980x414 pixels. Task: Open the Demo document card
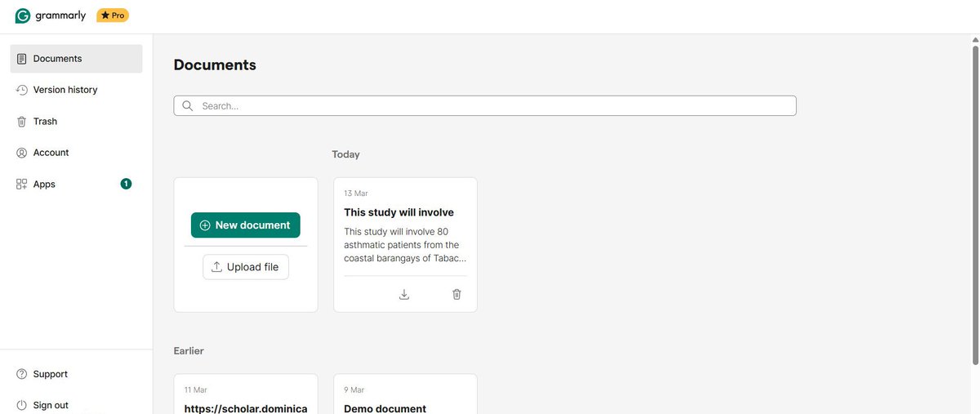click(x=405, y=394)
